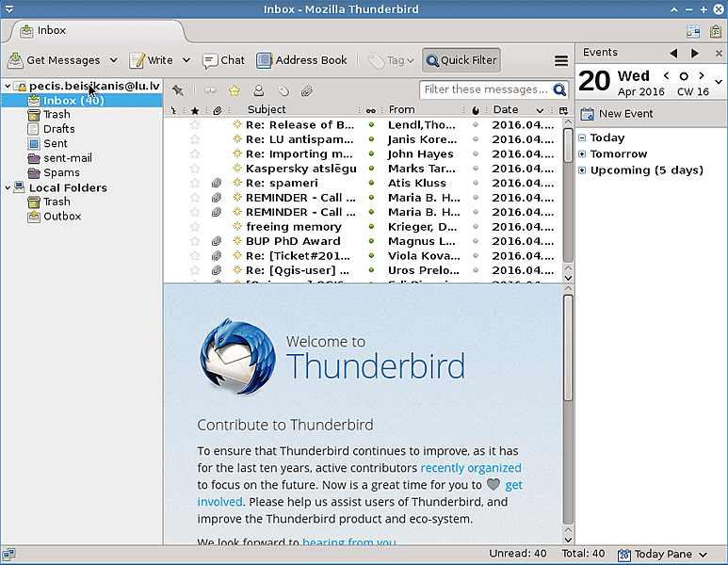Viewport: 728px width, 565px height.
Task: Jump to today circle icon
Action: coord(684,76)
